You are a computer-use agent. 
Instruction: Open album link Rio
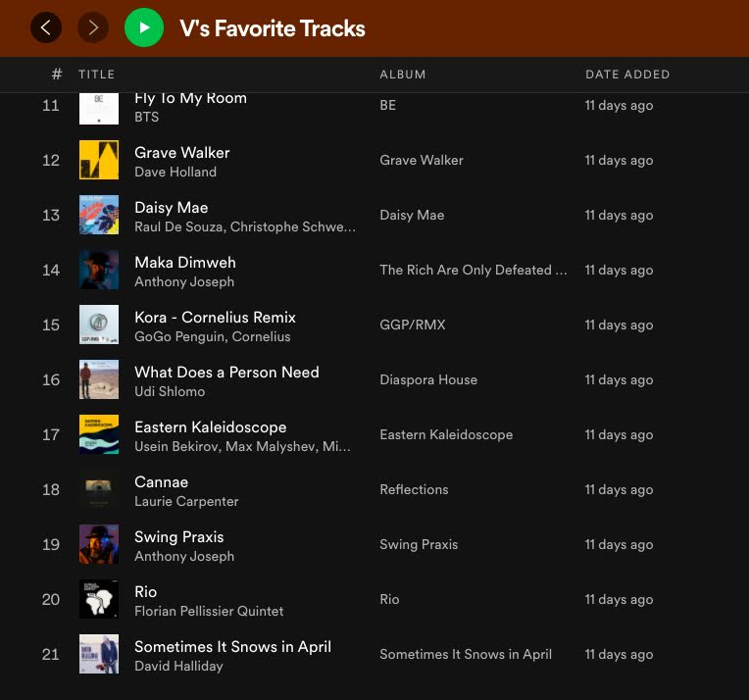(389, 600)
